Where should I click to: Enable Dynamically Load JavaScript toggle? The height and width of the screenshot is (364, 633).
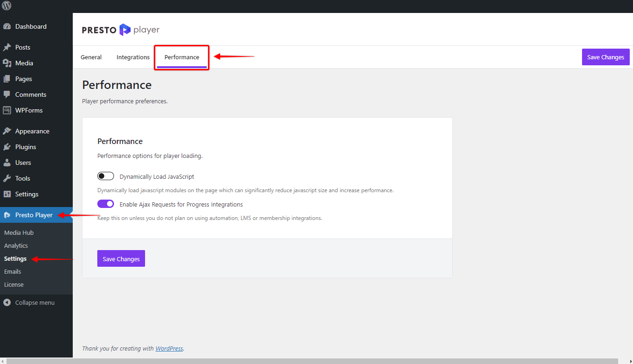106,176
